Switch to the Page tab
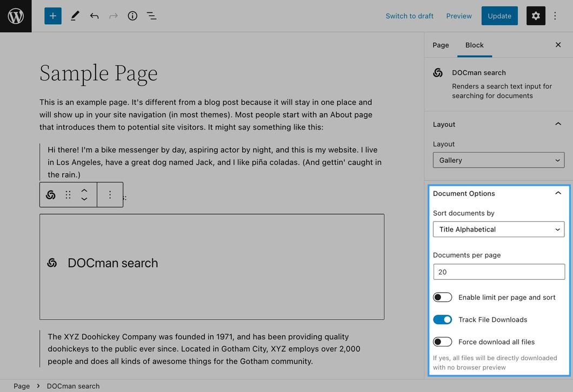This screenshot has height=392, width=573. point(441,45)
